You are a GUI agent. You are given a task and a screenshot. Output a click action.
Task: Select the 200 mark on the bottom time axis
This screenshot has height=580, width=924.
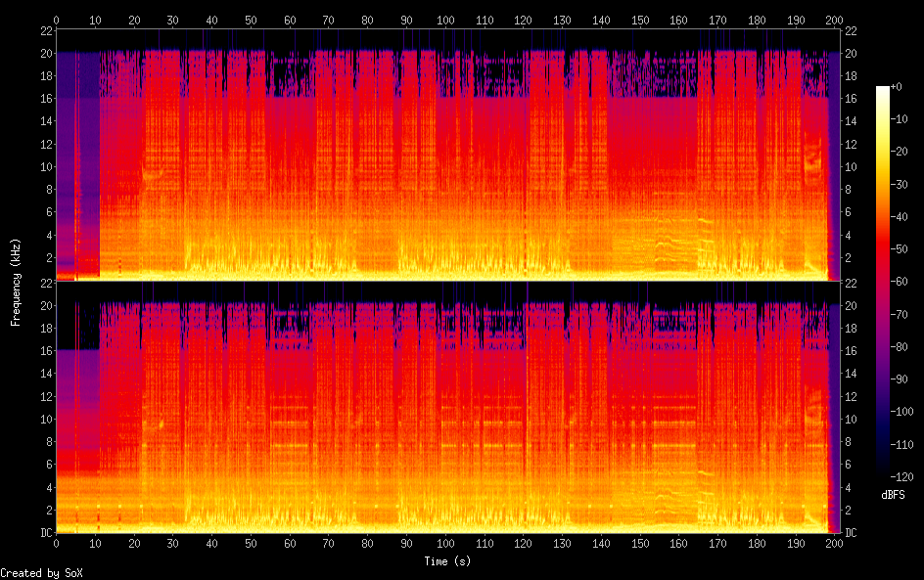pyautogui.click(x=834, y=543)
